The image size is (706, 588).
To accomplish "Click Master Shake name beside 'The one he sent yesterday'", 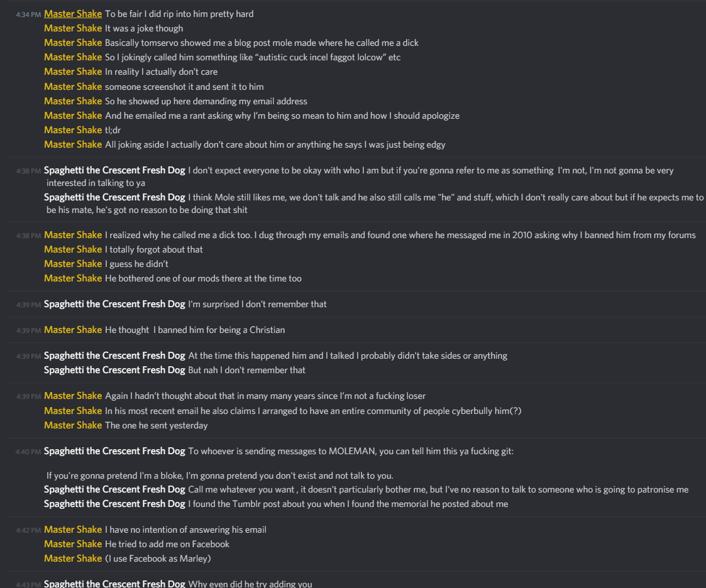I will pyautogui.click(x=73, y=425).
